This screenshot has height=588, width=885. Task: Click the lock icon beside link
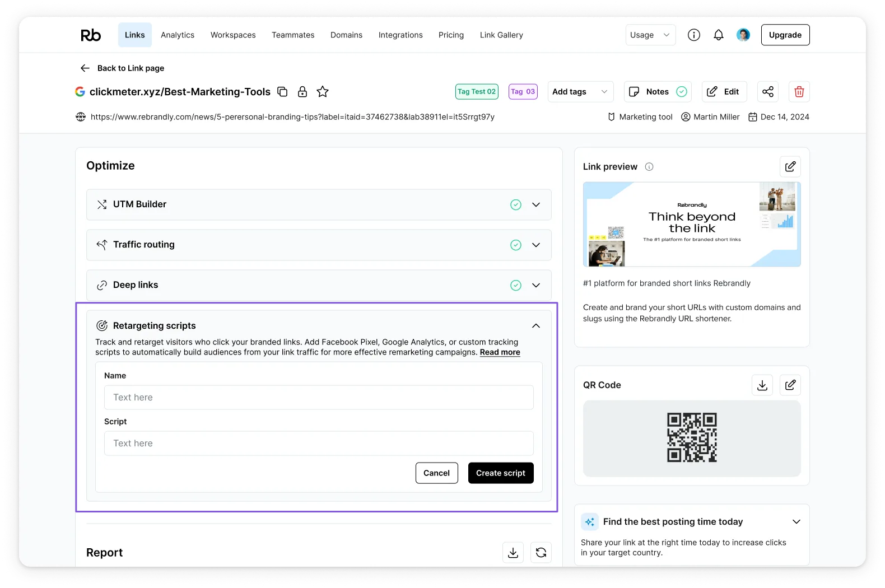[x=302, y=92]
